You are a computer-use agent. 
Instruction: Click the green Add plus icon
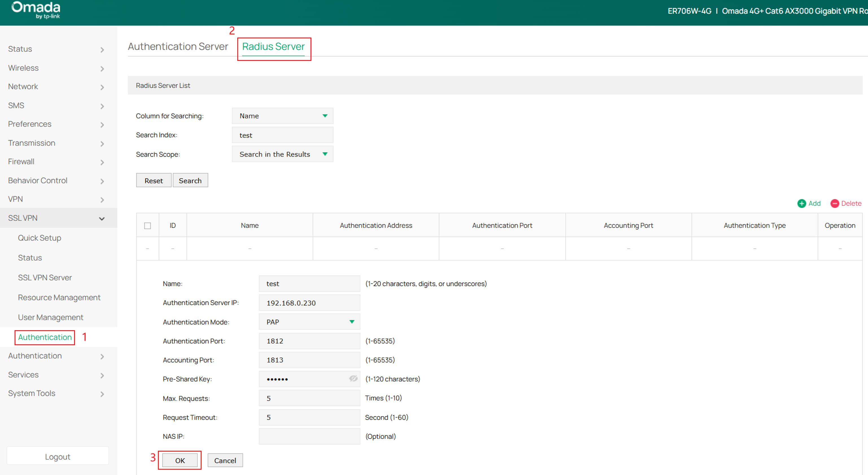802,203
